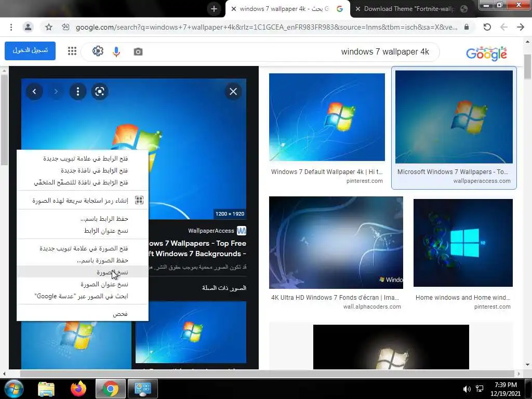Open the Windows Start menu
The width and height of the screenshot is (532, 399).
(13, 389)
